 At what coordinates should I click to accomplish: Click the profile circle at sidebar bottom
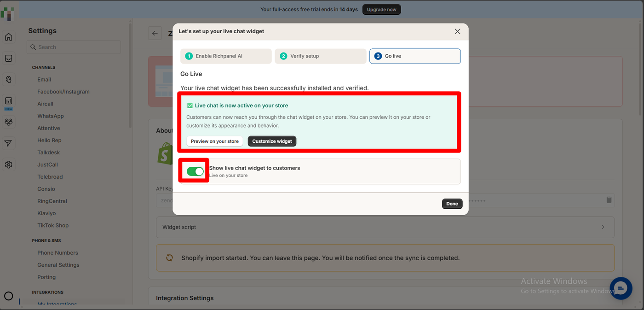click(8, 296)
